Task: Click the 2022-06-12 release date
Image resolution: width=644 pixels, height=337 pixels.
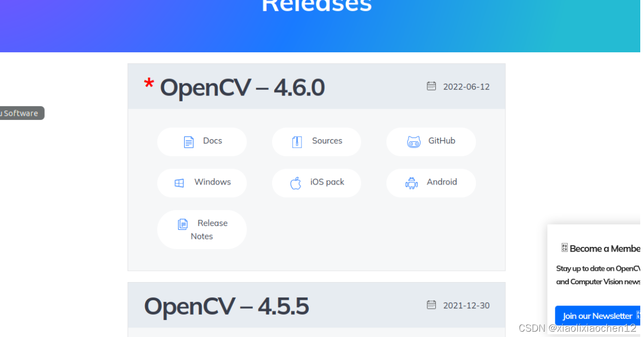Action: tap(466, 87)
